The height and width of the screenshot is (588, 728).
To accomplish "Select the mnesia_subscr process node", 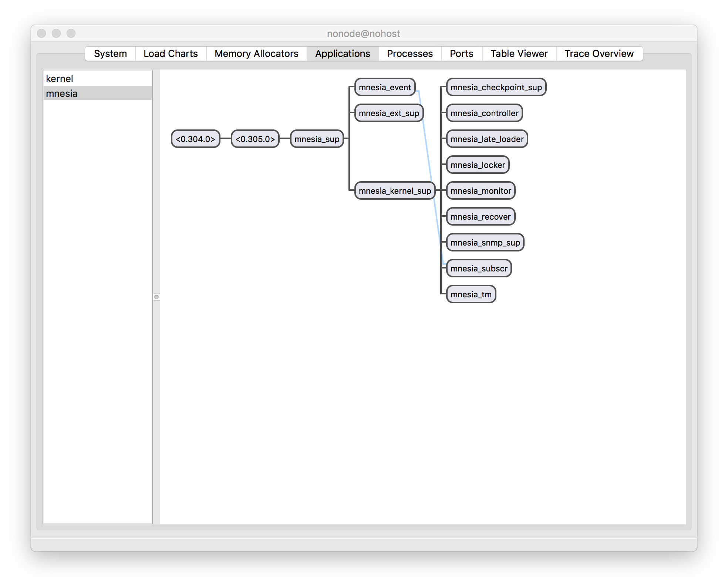I will (x=479, y=268).
